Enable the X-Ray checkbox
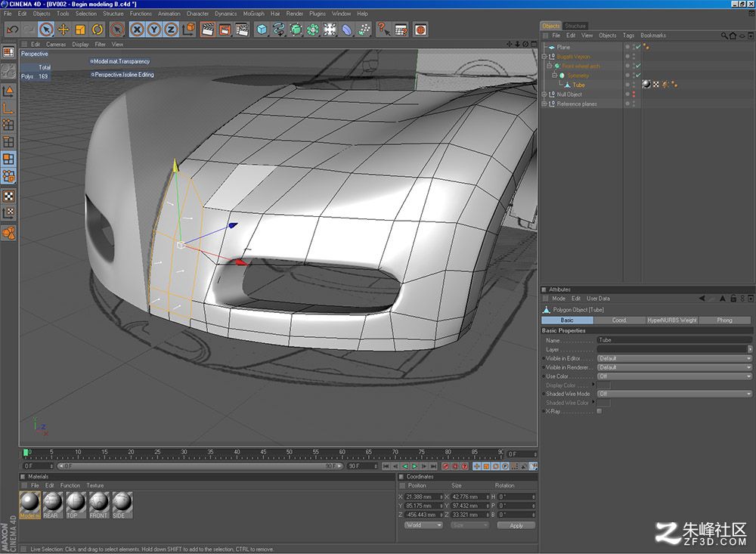 tap(600, 411)
